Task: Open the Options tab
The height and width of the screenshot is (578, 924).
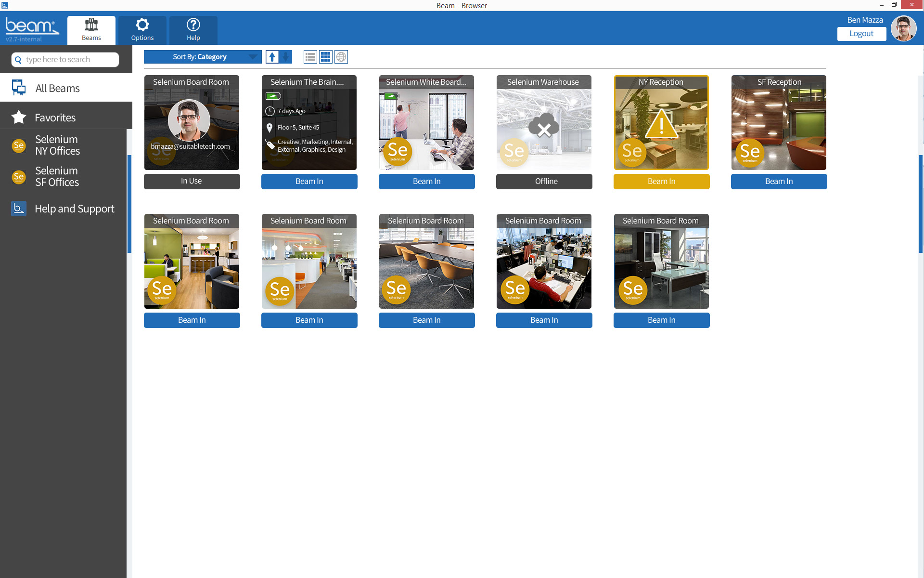Action: point(142,30)
